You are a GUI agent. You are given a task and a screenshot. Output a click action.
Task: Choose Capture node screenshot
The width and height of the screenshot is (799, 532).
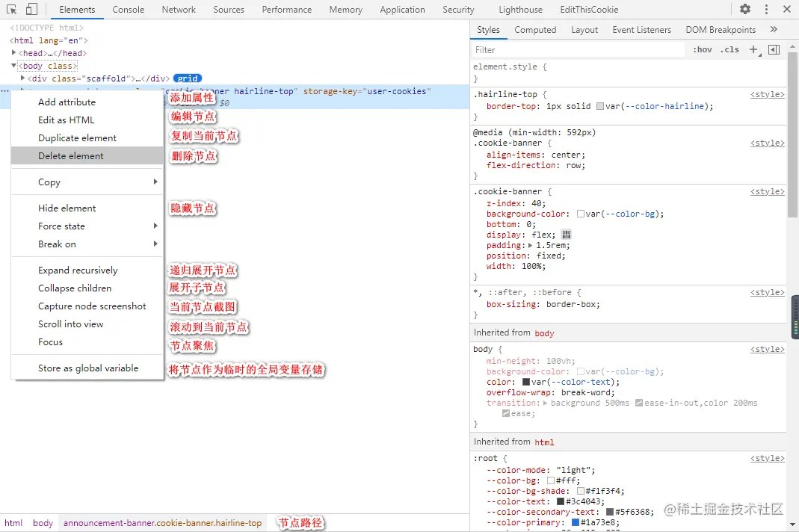pos(87,306)
